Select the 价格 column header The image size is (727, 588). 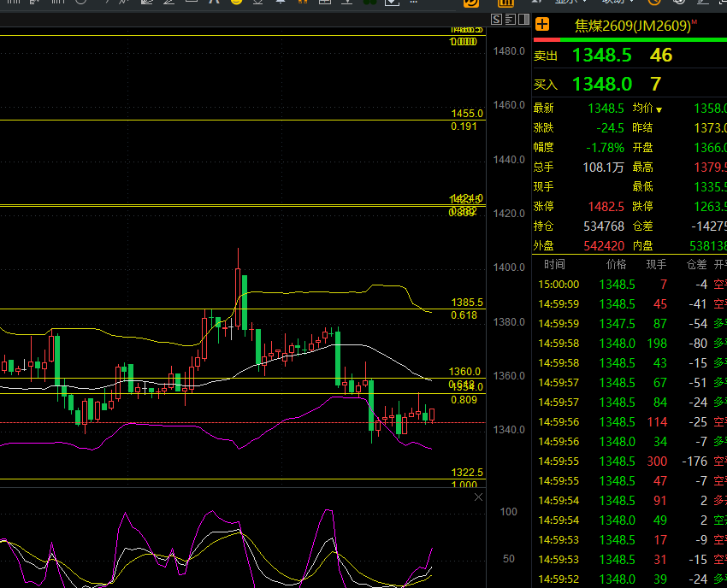[x=616, y=265]
